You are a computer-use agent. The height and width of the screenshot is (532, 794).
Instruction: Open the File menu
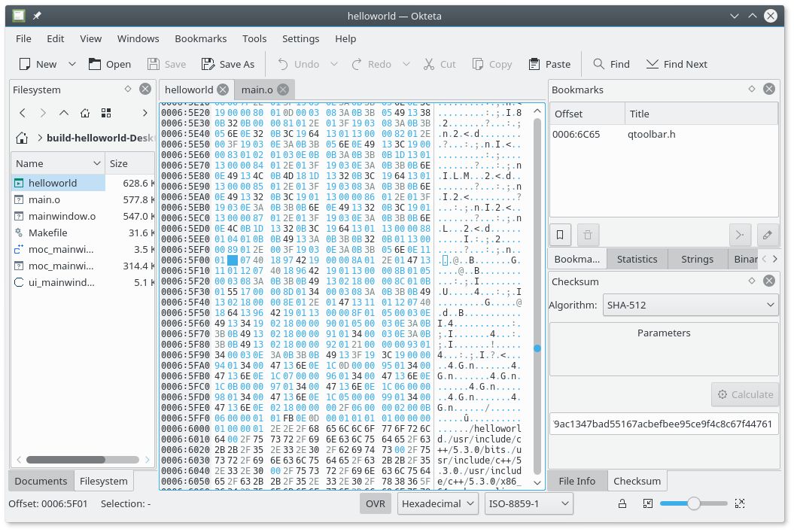point(23,38)
